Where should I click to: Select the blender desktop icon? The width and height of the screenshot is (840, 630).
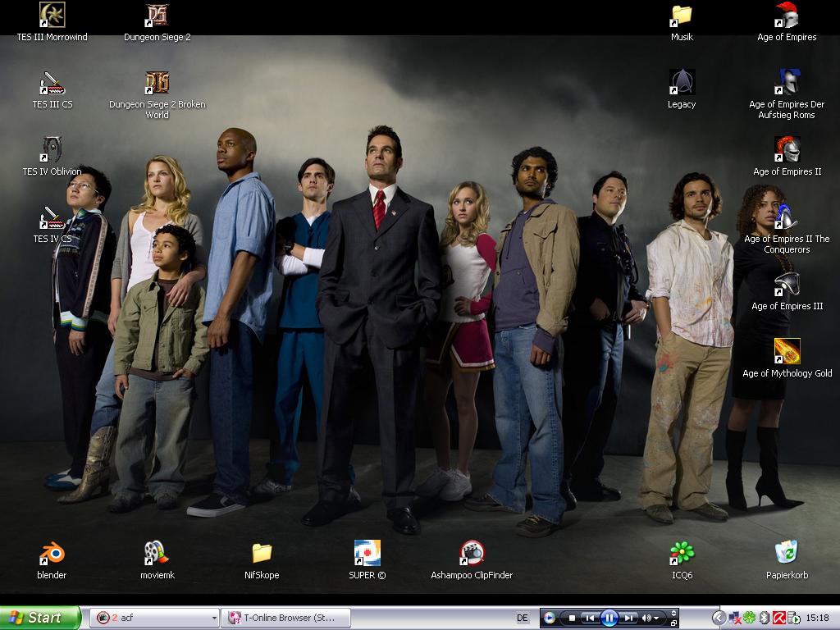click(x=52, y=554)
